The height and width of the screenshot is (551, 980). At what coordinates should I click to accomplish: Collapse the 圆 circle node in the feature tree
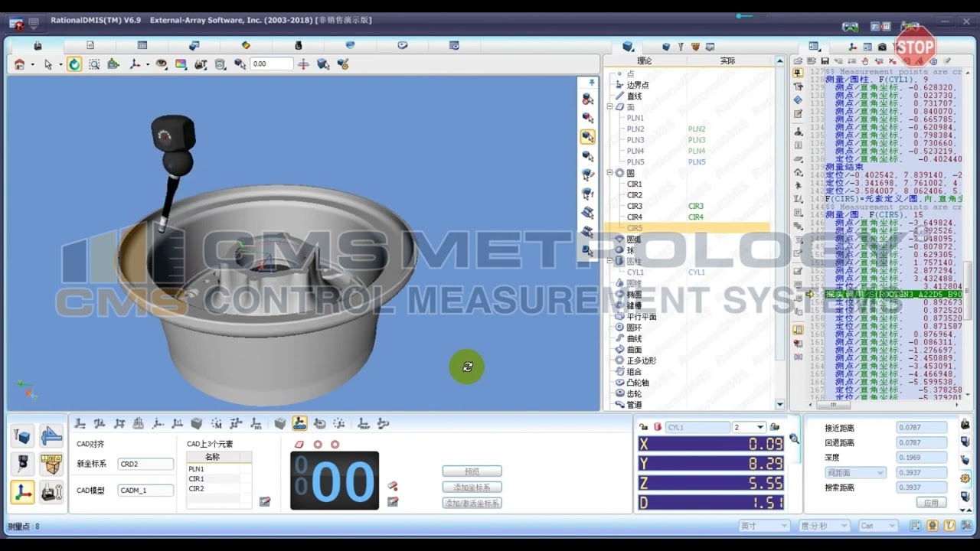[611, 173]
